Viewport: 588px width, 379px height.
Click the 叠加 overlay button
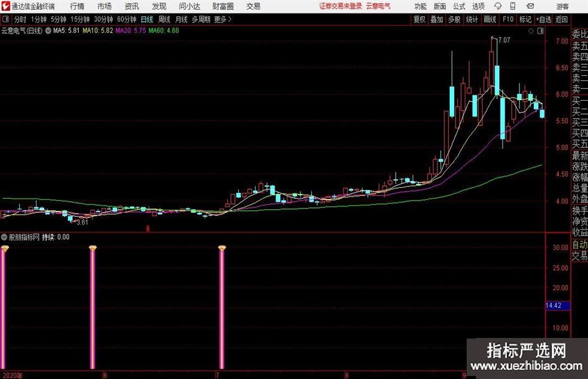(437, 19)
